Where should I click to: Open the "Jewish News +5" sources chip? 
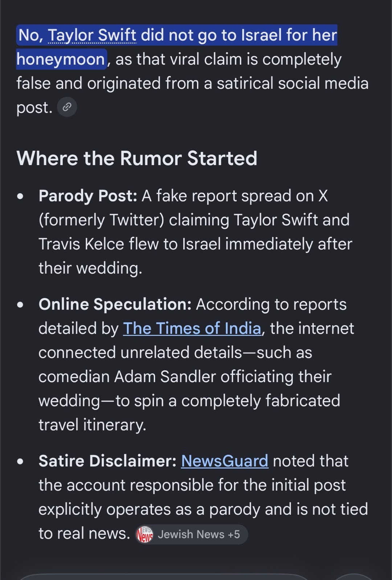191,534
